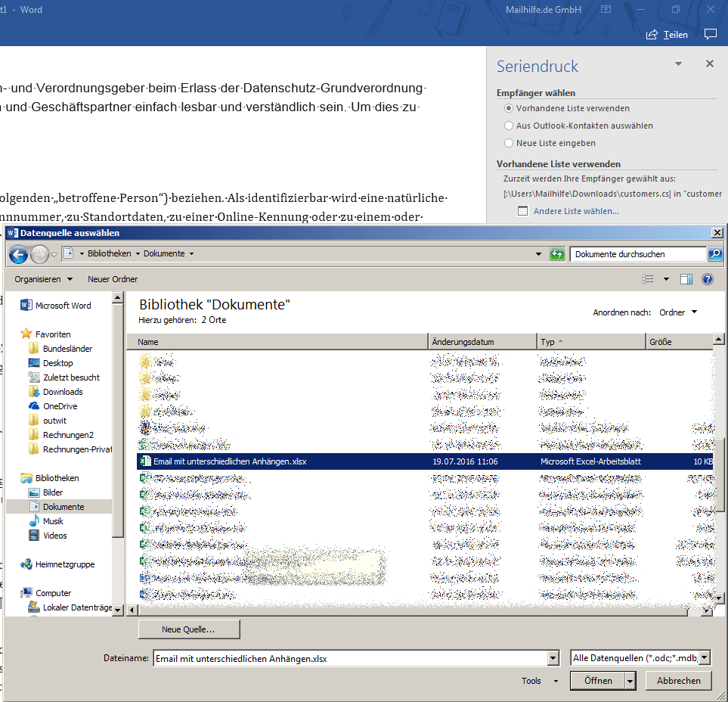Open the comments icon next to Teilen
Screen dimensions: 728x702
click(711, 34)
